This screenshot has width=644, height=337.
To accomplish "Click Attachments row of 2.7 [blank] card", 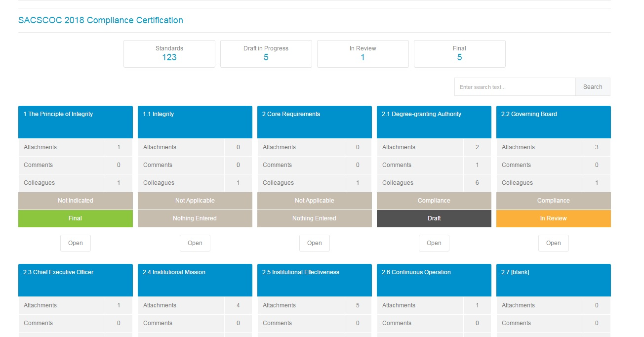I will tap(554, 305).
